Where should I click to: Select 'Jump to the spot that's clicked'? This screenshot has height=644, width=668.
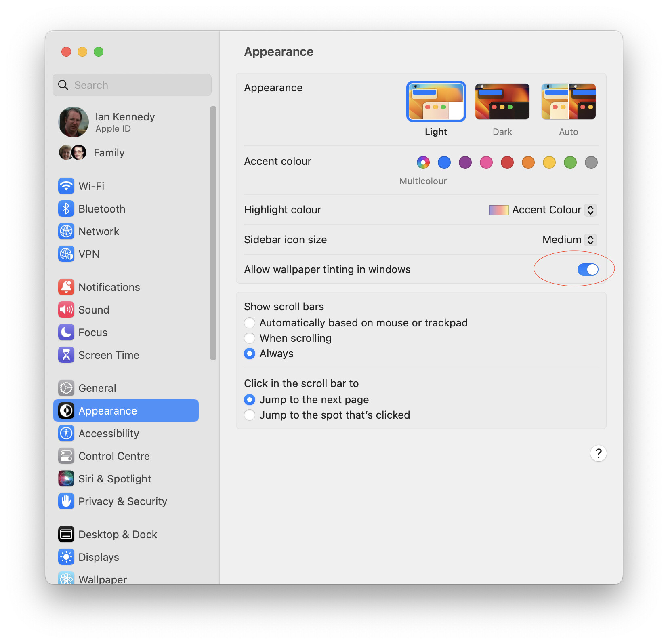250,415
